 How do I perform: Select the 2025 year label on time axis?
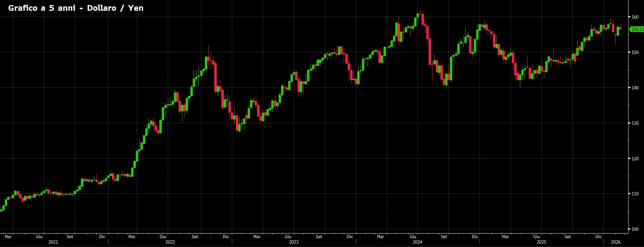[542, 242]
